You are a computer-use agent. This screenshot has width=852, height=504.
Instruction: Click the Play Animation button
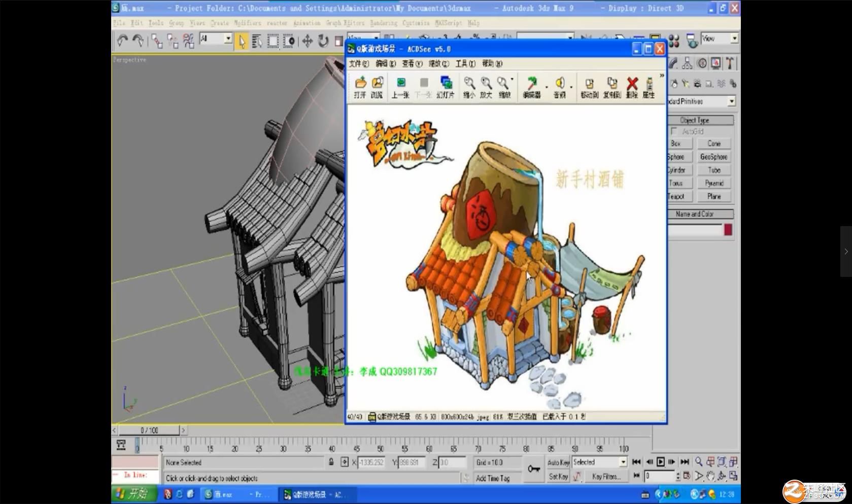tap(660, 461)
